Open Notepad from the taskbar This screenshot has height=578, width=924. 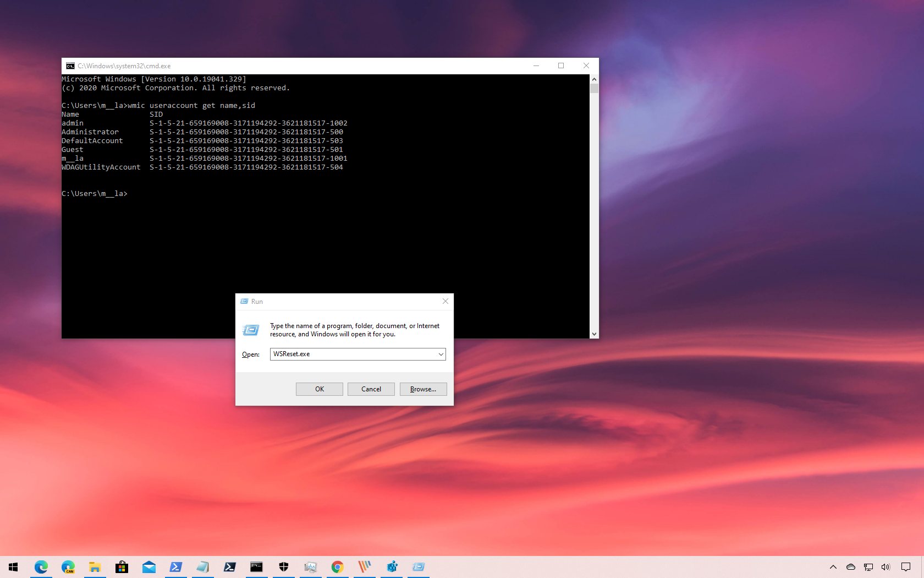[202, 567]
